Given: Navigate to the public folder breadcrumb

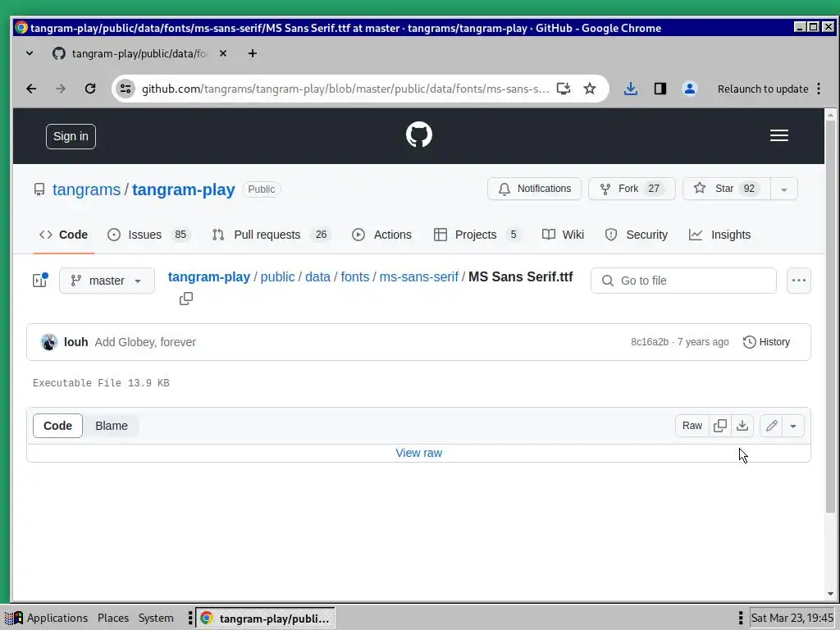Looking at the screenshot, I should 277,277.
